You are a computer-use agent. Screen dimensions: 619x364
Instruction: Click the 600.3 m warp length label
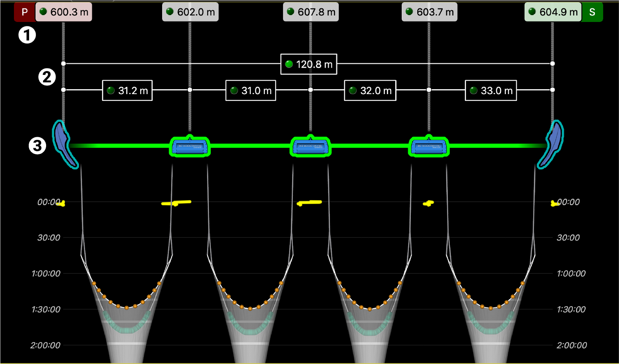tap(64, 12)
